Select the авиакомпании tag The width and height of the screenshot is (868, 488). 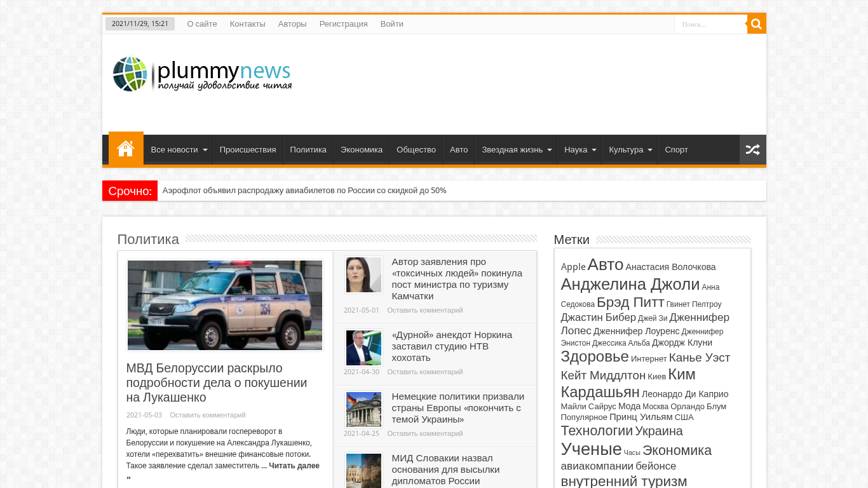coord(597,466)
